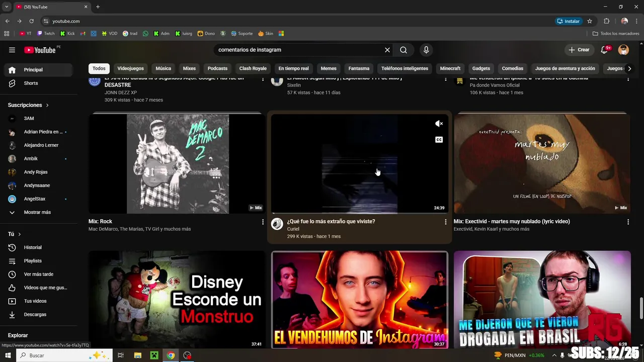Go to YouTube home via logo
Viewport: 644px width, 362px height.
click(40, 50)
